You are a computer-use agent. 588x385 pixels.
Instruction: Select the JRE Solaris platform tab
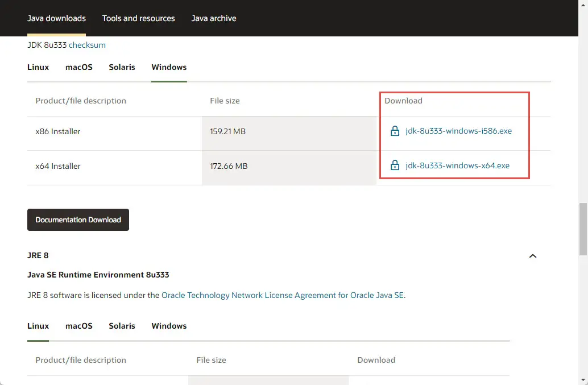[x=122, y=326]
